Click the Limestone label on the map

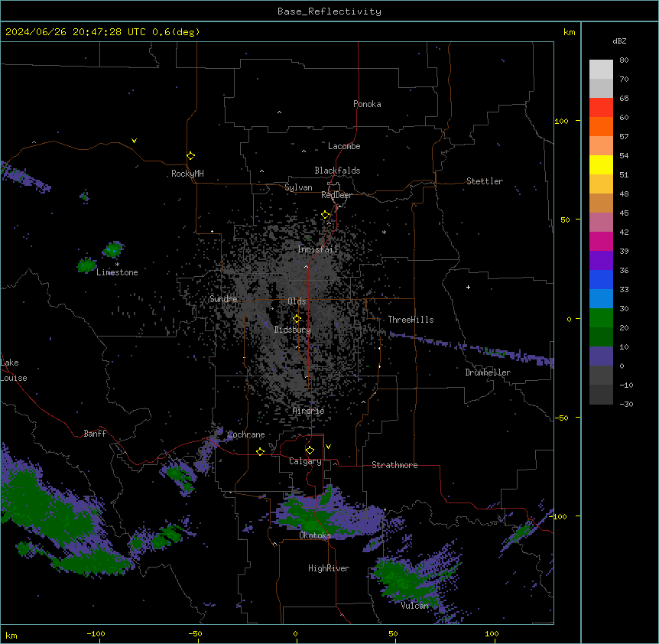pos(117,272)
